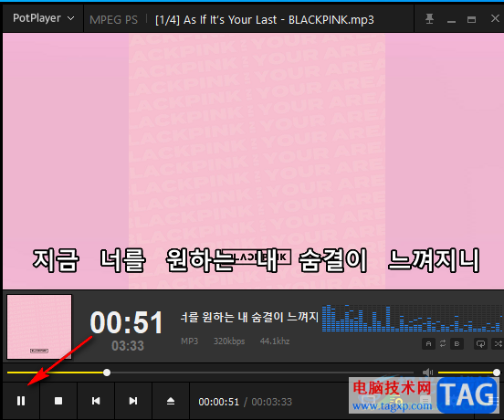Skip to the previous track
Screen dimensions: 504x420
[x=96, y=401]
